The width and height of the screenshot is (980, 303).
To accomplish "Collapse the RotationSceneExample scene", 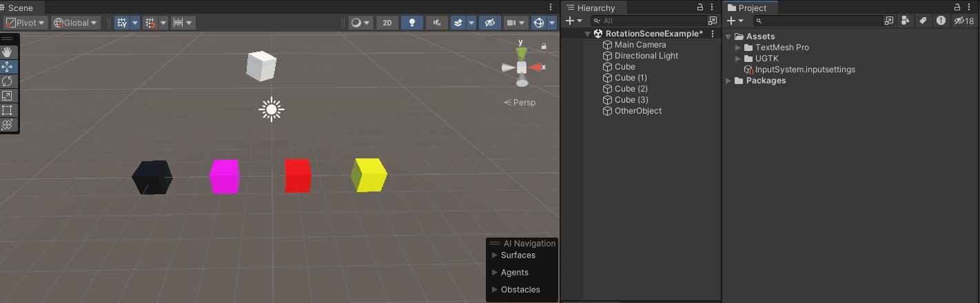I will pos(587,34).
